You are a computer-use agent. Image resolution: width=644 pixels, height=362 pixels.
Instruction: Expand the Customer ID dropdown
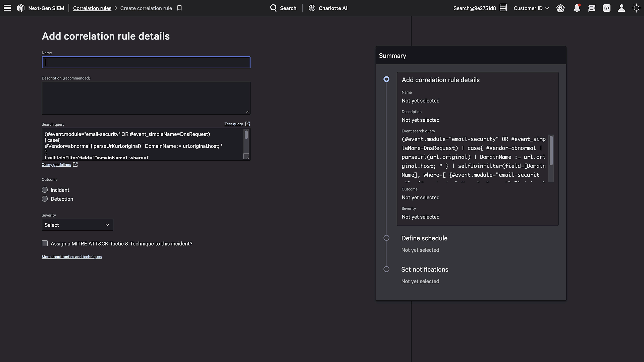click(x=531, y=8)
